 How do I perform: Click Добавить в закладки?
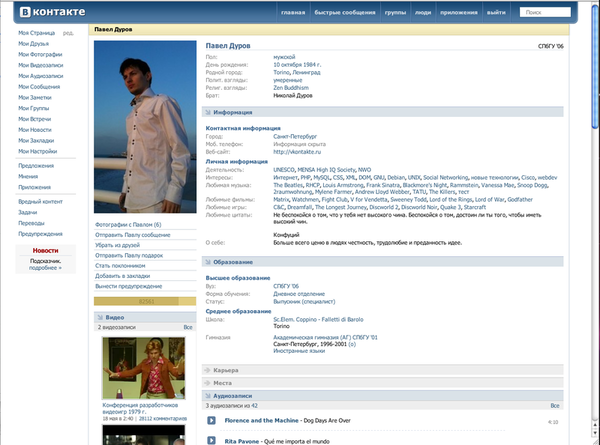[x=122, y=276]
